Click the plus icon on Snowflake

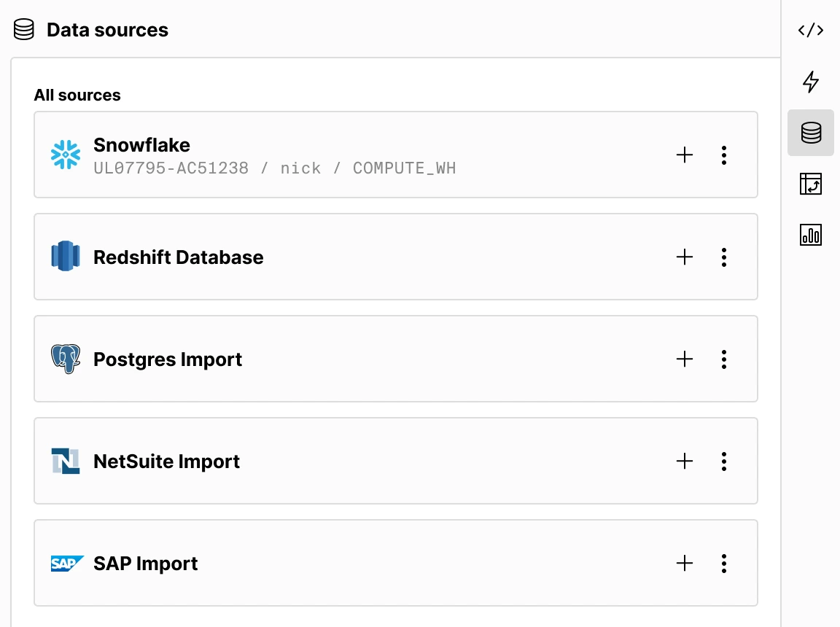pos(685,155)
